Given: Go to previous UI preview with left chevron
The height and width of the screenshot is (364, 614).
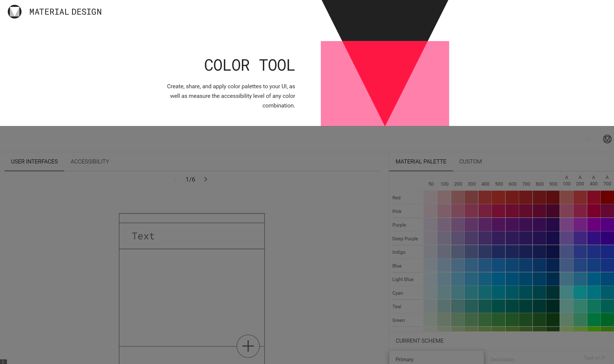Looking at the screenshot, I should 175,179.
